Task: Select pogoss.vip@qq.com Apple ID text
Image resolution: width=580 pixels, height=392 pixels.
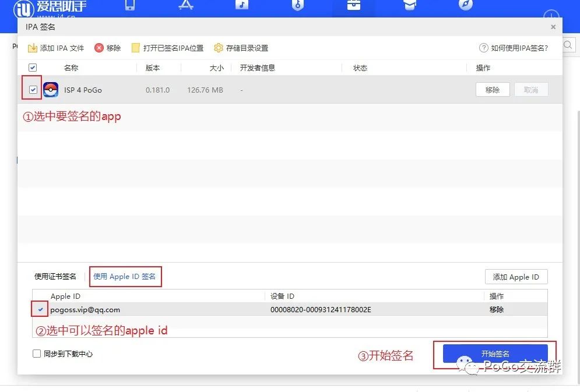Action: point(85,310)
